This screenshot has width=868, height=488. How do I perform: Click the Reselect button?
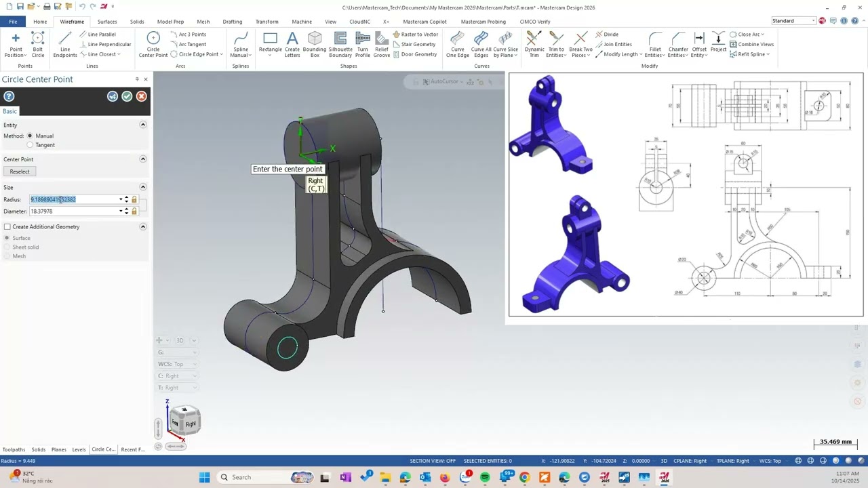pos(20,171)
